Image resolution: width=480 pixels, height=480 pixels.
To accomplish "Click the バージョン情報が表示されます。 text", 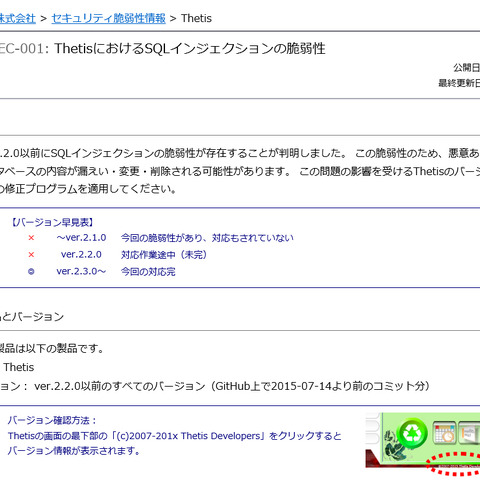I will [x=74, y=451].
